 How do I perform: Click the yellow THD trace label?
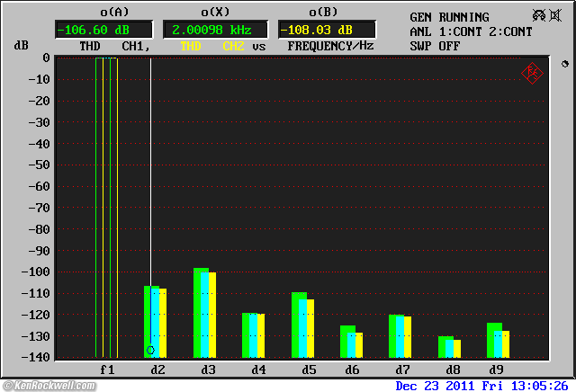pyautogui.click(x=192, y=45)
